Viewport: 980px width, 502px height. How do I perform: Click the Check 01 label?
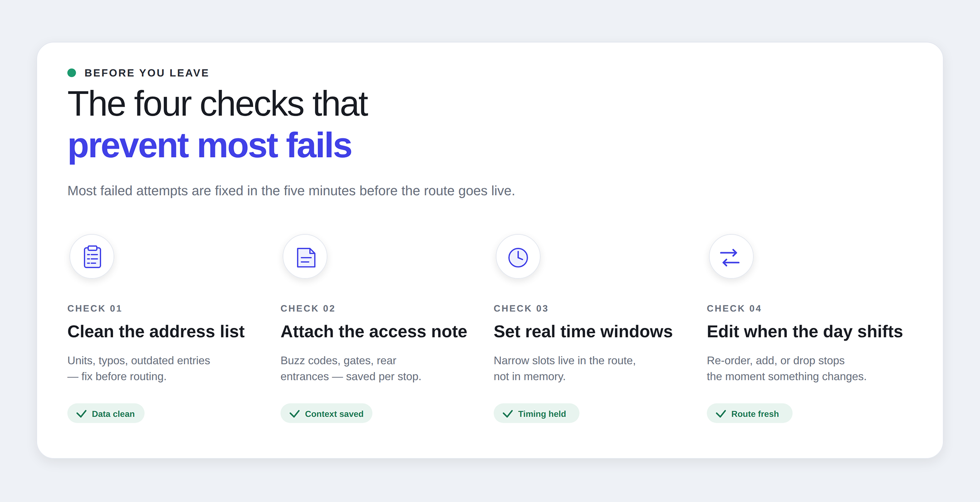point(95,308)
